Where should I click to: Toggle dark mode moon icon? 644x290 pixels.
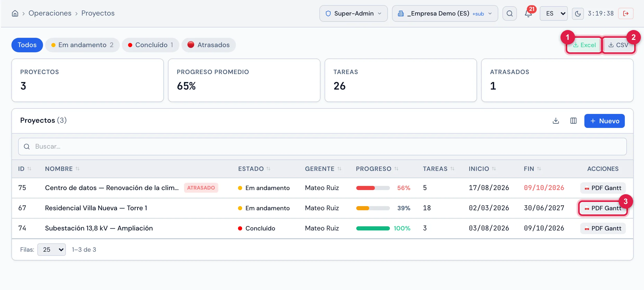pyautogui.click(x=578, y=13)
